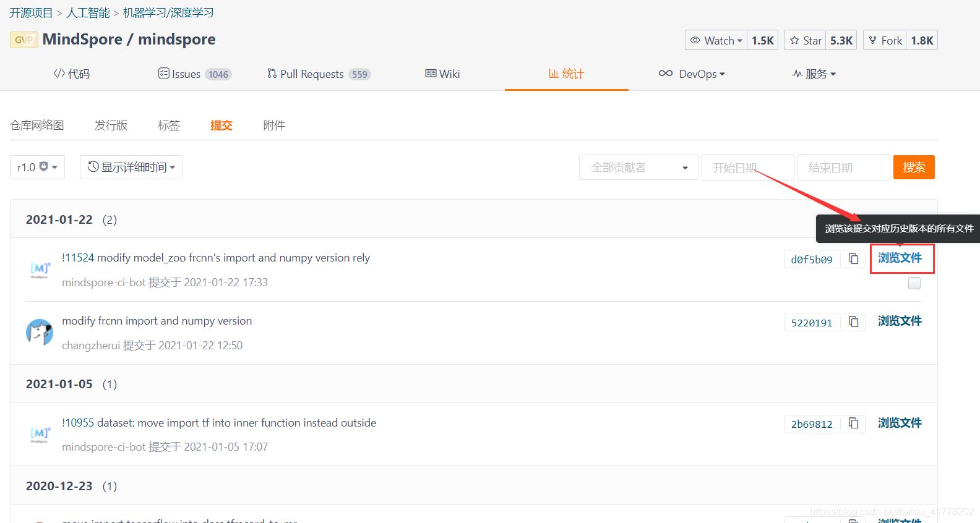Open mindspore-ci-bot avatar on commit !10955
The height and width of the screenshot is (523, 980).
point(40,434)
